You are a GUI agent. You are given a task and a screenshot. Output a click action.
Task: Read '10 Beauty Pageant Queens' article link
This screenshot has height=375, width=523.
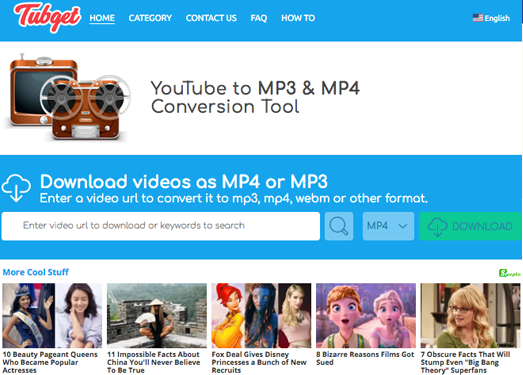[50, 362]
